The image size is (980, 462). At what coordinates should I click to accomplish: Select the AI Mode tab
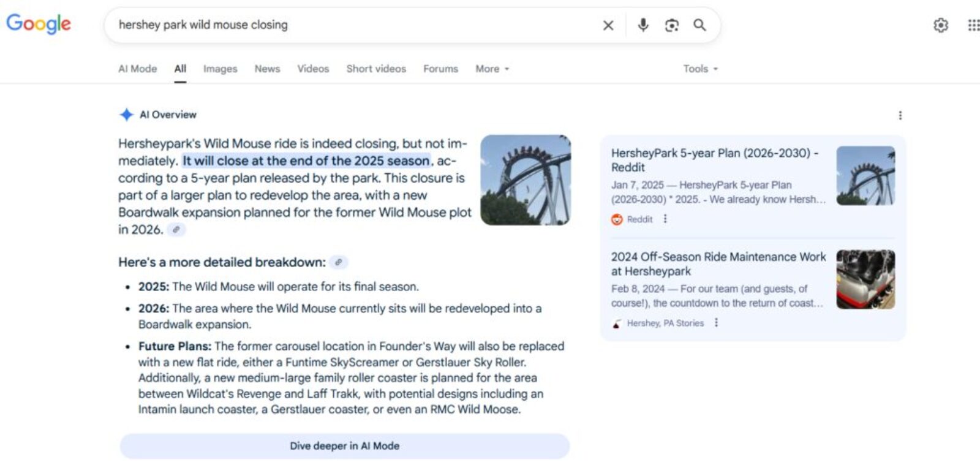(137, 69)
